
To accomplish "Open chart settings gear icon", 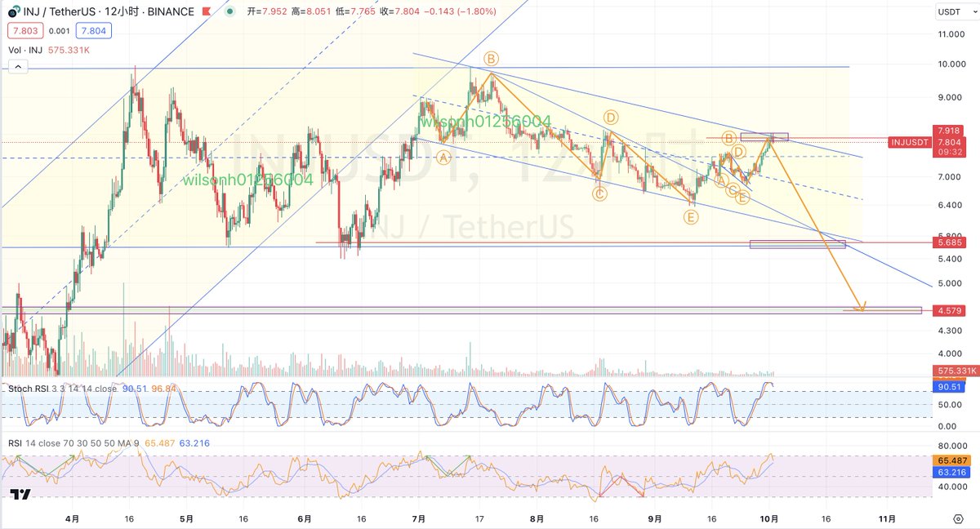I will (957, 518).
